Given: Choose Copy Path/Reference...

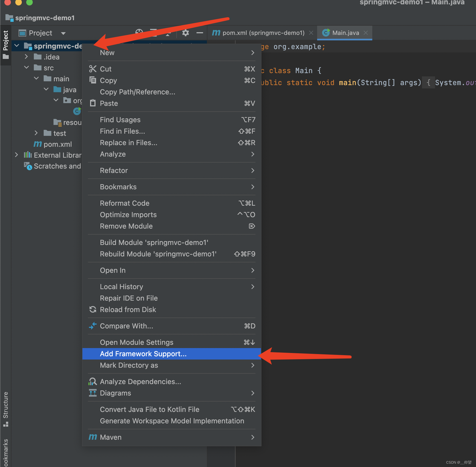Looking at the screenshot, I should click(x=172, y=92).
